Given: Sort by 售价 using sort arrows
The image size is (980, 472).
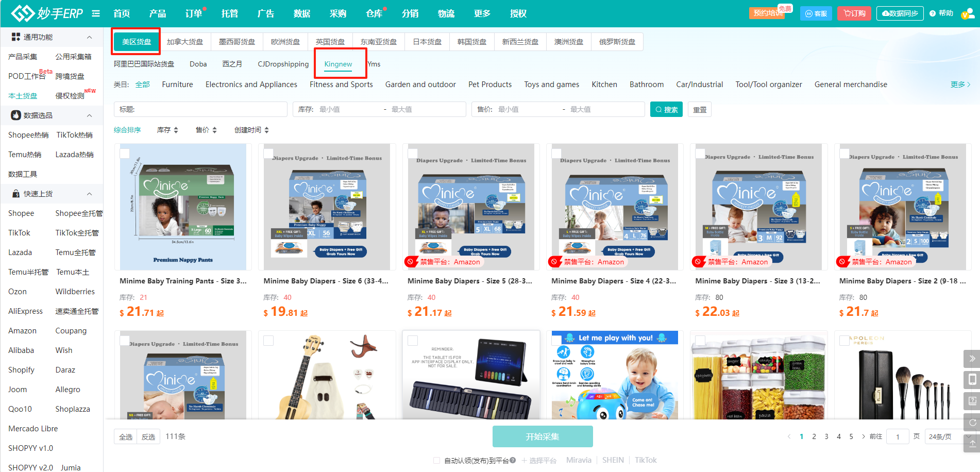Looking at the screenshot, I should (x=214, y=130).
